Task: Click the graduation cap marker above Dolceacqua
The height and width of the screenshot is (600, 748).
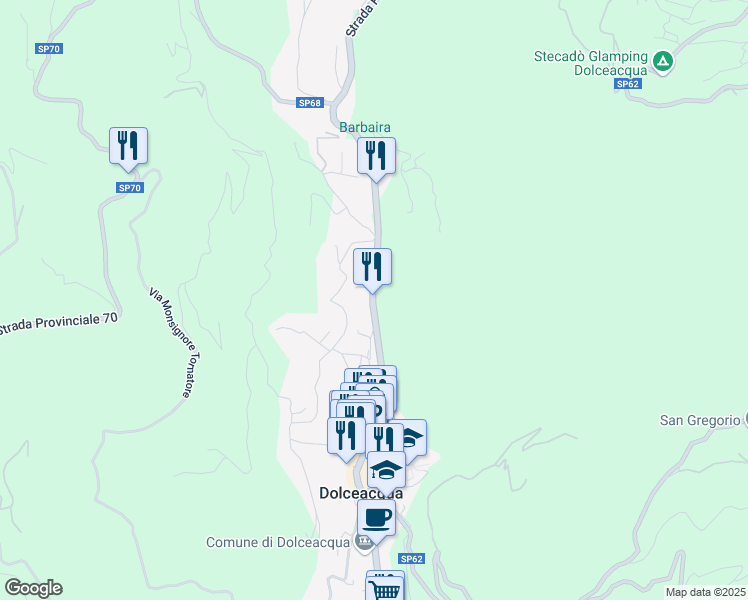Action: coord(386,471)
